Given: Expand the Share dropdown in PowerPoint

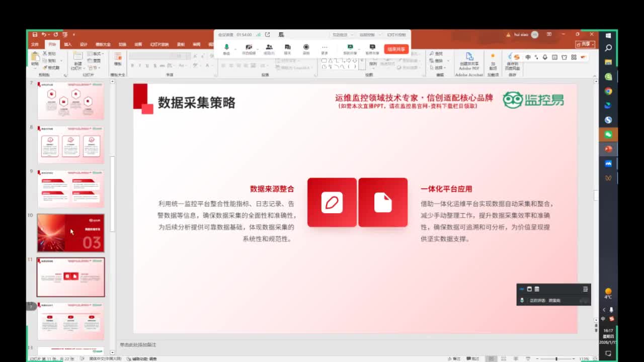Looking at the screenshot, I should pos(586,44).
